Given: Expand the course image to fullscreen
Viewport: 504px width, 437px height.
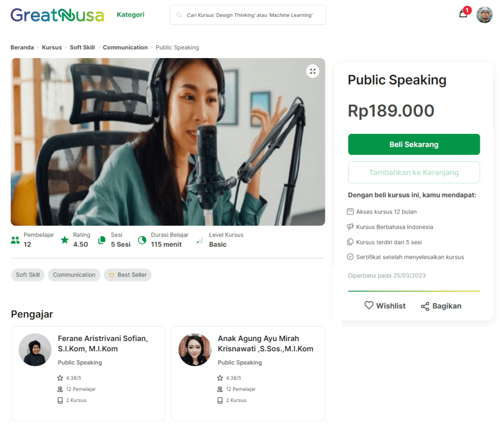Looking at the screenshot, I should (313, 71).
